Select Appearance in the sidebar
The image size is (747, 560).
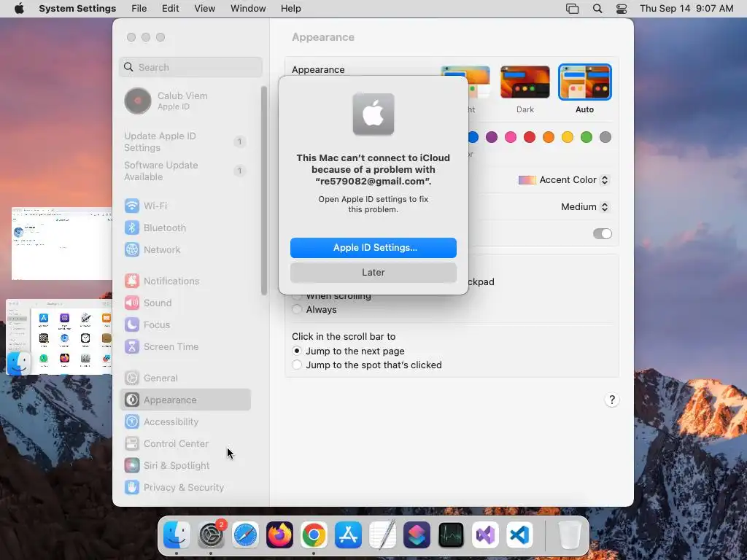click(x=185, y=400)
